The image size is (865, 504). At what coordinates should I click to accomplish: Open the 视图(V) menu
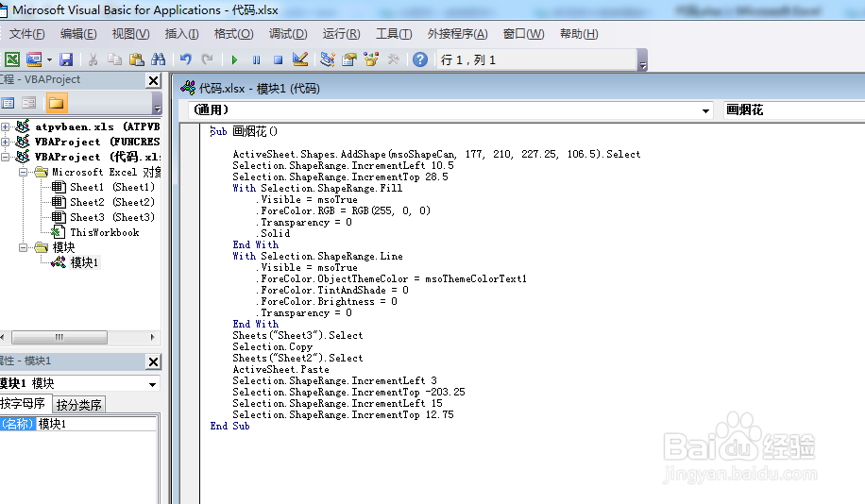click(x=130, y=34)
